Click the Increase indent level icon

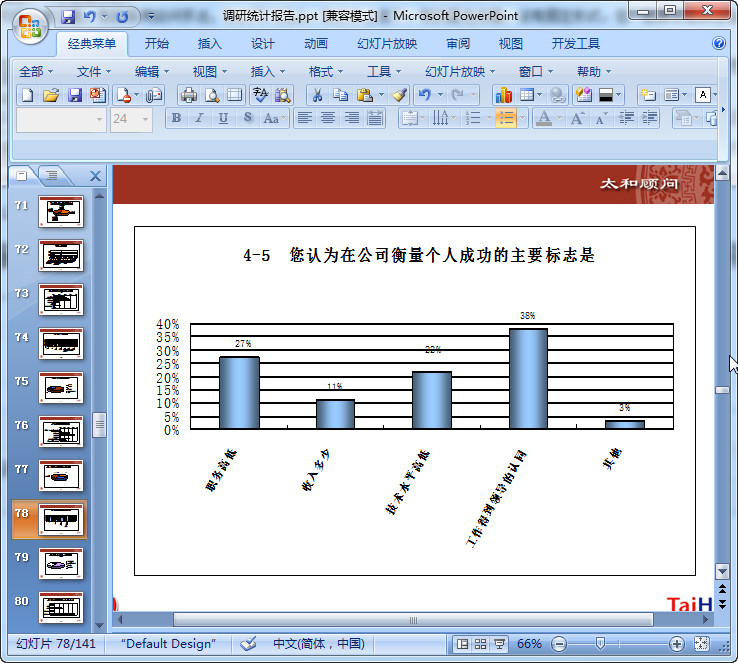tap(650, 118)
